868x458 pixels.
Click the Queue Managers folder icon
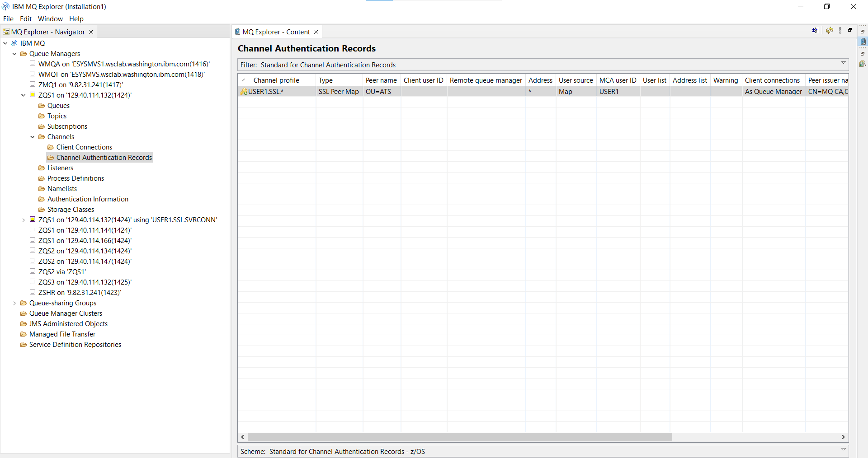coord(24,54)
